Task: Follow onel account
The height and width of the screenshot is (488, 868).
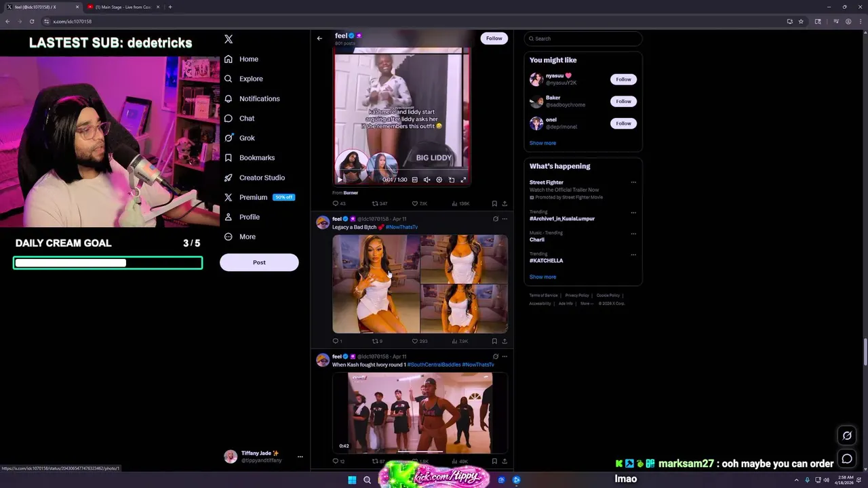Action: (623, 123)
